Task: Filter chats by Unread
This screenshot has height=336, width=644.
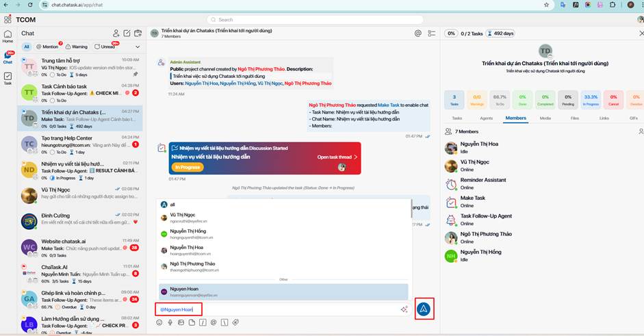Action: [105, 47]
